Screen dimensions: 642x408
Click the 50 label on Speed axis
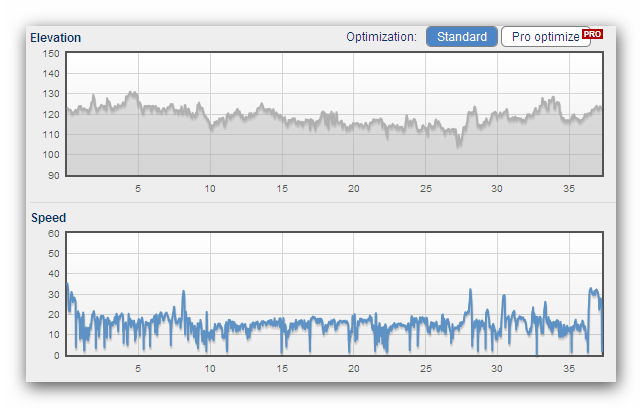(x=54, y=254)
